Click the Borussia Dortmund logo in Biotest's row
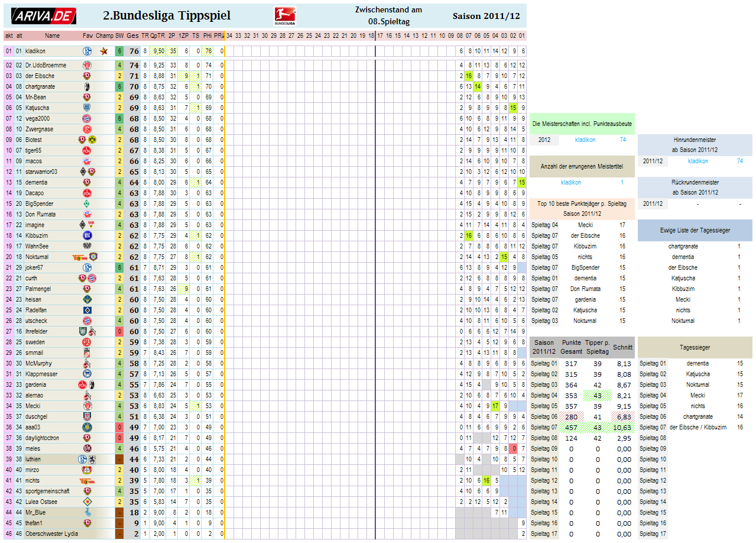 pyautogui.click(x=92, y=140)
